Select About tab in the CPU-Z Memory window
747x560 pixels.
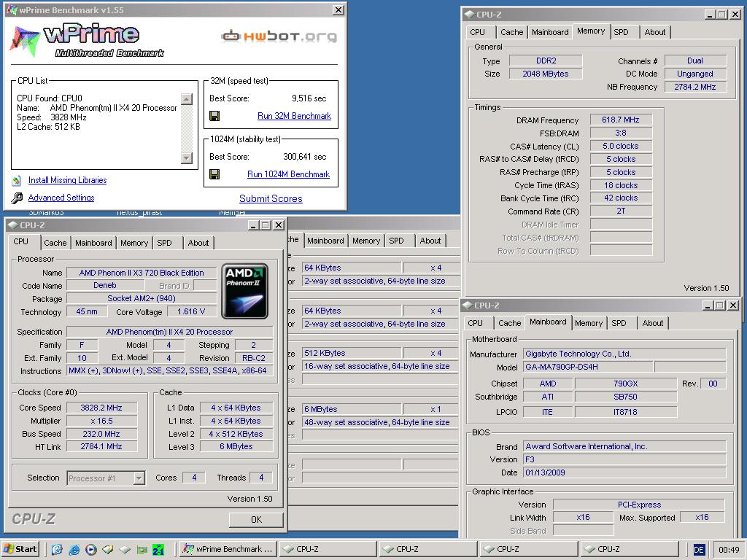click(655, 32)
